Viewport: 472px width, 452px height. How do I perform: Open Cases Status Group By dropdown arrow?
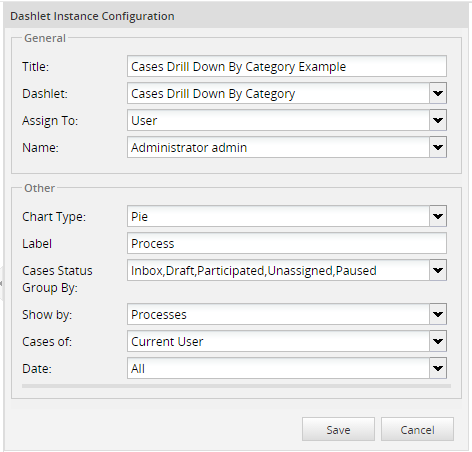coord(438,270)
